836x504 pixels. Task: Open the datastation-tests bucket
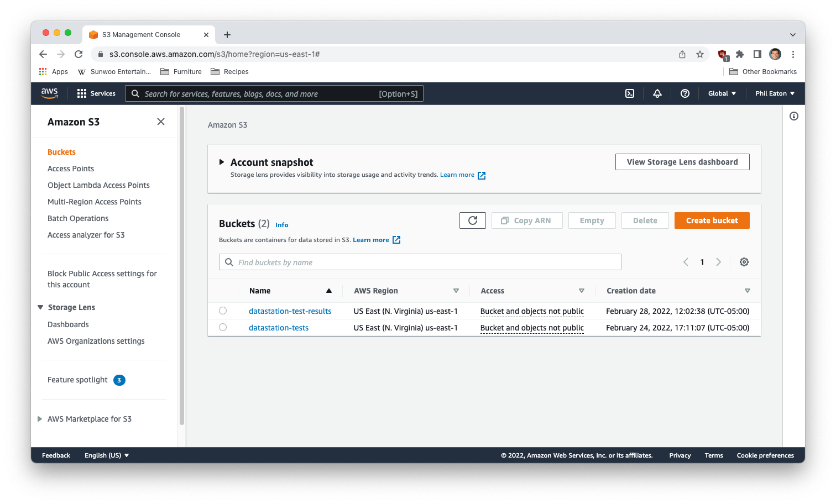[x=279, y=327]
